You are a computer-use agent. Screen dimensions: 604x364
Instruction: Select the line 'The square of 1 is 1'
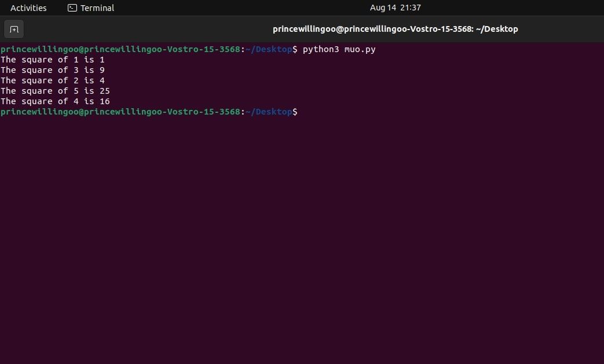coord(53,59)
